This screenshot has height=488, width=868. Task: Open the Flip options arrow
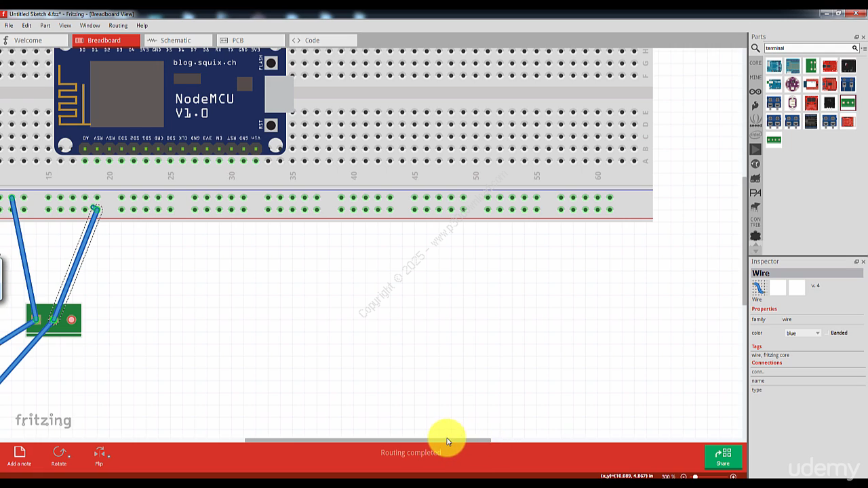point(108,456)
